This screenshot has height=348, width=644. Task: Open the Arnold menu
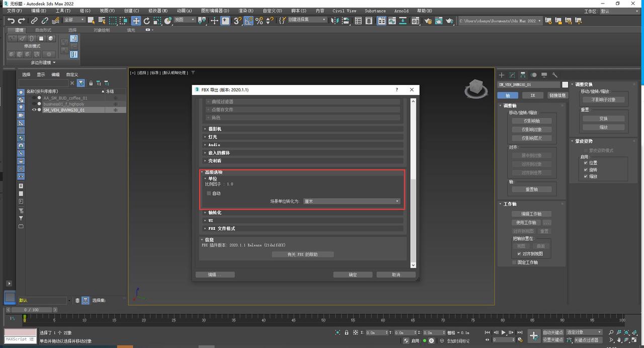401,11
